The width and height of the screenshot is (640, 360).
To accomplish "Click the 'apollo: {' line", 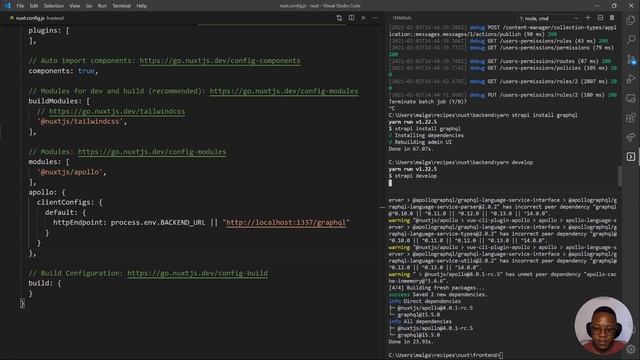I will (x=47, y=192).
